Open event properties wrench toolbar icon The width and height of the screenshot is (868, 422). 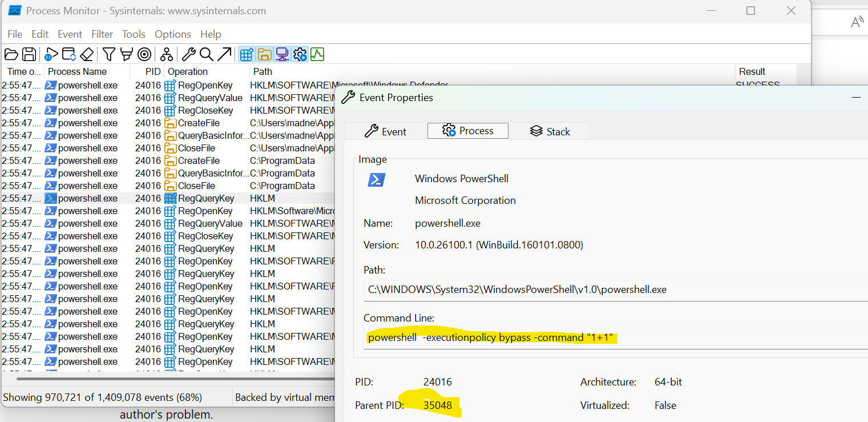point(188,54)
